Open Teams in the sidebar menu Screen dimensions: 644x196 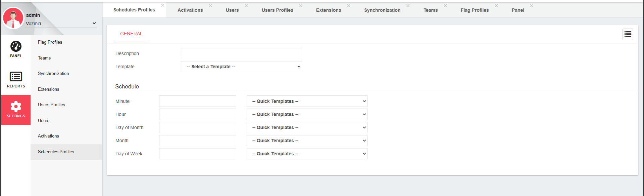(x=44, y=58)
